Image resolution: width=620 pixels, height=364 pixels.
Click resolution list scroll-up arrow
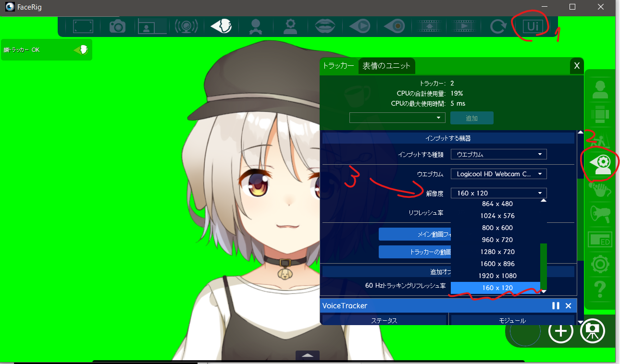(x=544, y=201)
